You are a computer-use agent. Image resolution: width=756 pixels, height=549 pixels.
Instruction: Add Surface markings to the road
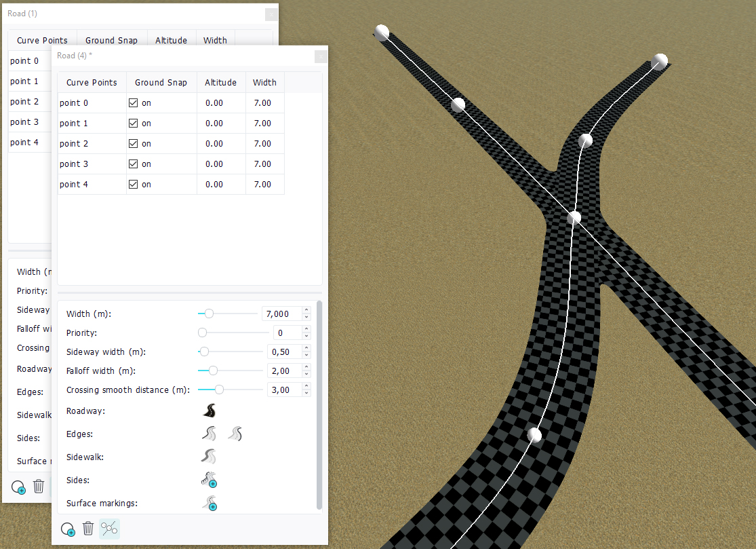(209, 504)
